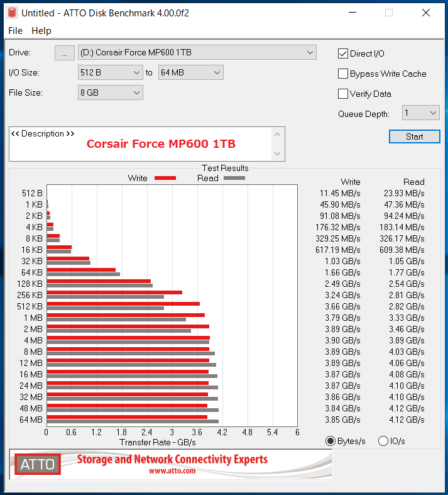Viewport: 448px width, 495px height.
Task: Select the Bytes/s radio button
Action: pos(331,441)
